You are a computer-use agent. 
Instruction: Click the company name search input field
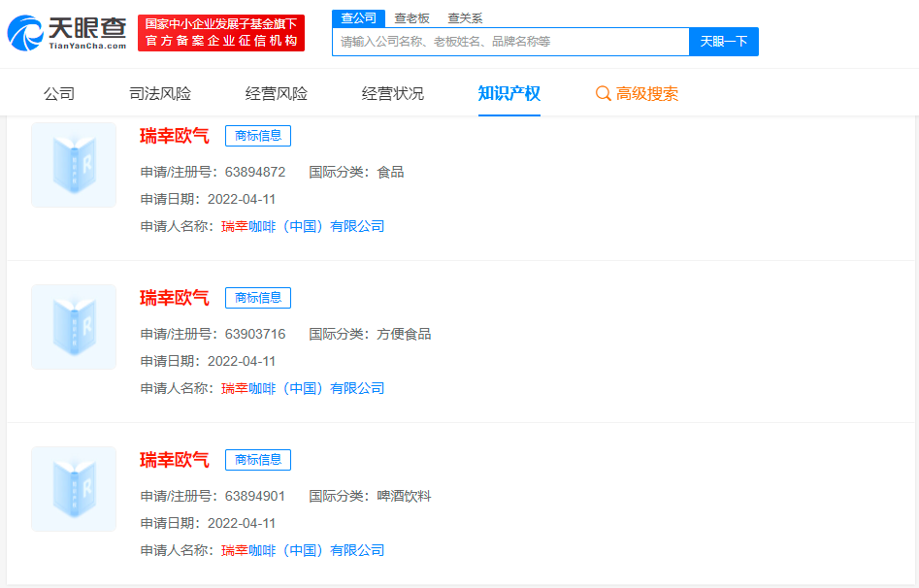click(510, 42)
